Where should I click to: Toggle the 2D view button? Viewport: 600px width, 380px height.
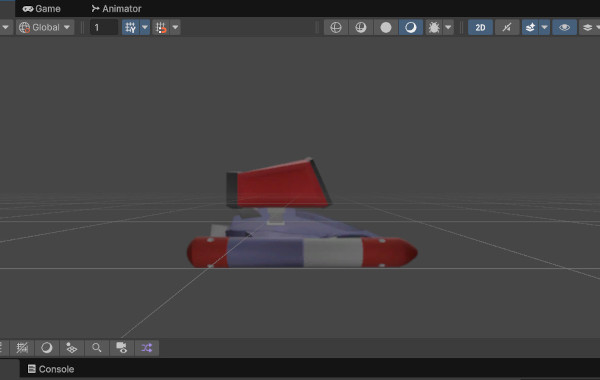click(x=480, y=28)
